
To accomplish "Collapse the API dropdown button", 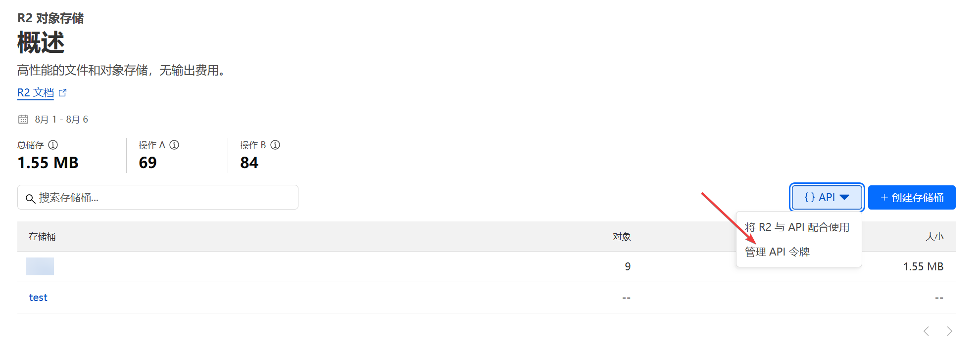I will (827, 197).
